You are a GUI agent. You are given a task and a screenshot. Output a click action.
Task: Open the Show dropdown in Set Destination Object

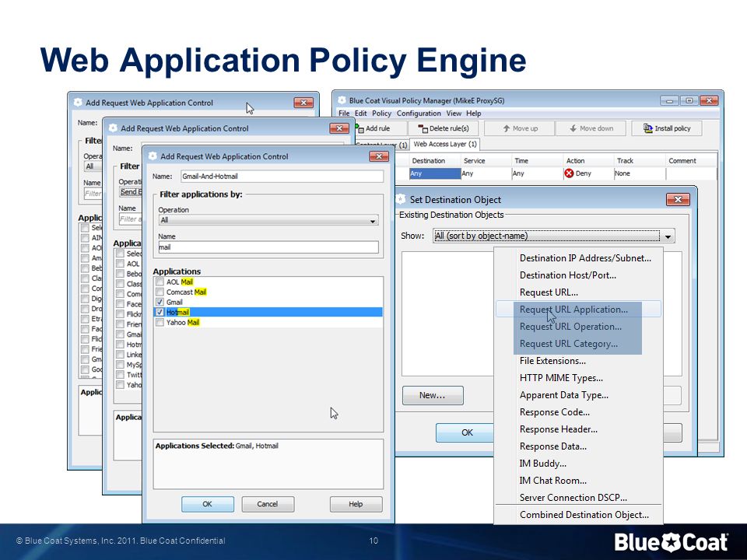(553, 236)
